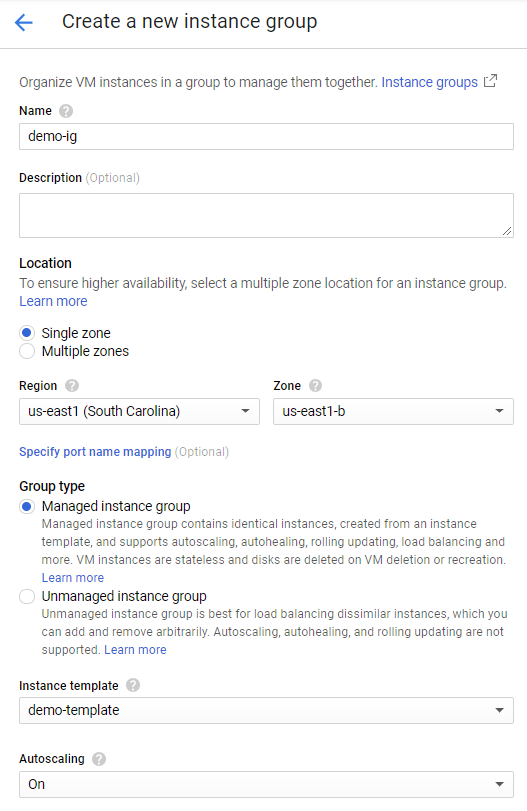Select the Single zone radio option
This screenshot has width=527, height=811.
[27, 333]
